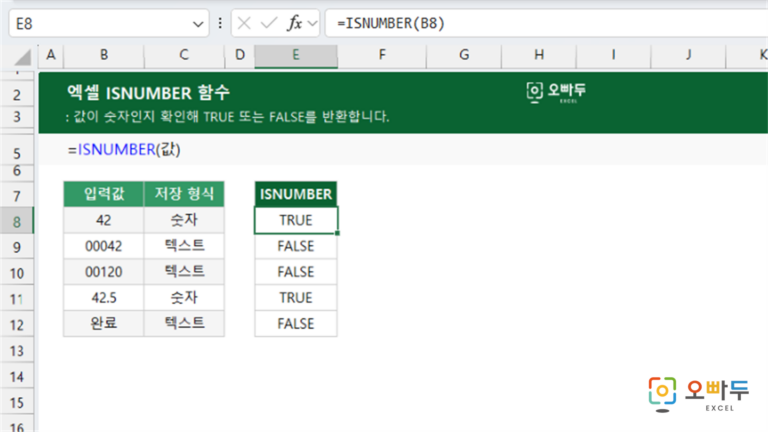Select column E header
Screen dimensions: 768x432
point(296,55)
